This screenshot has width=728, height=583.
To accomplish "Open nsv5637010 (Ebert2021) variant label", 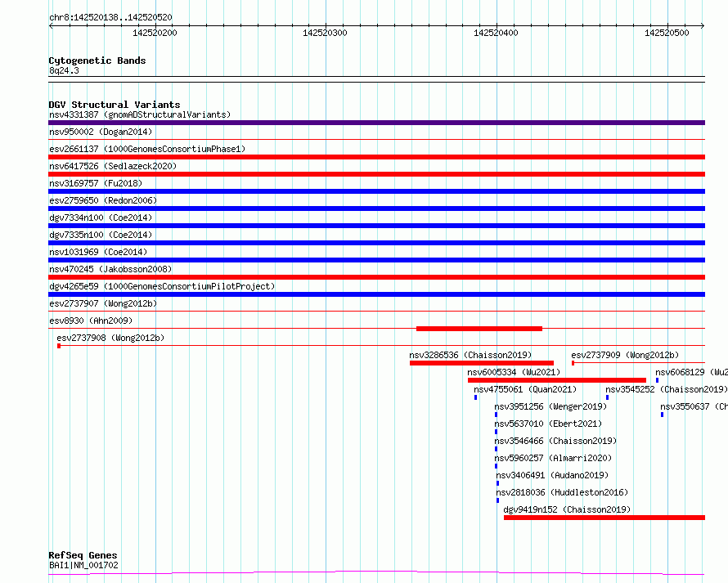I will click(548, 424).
